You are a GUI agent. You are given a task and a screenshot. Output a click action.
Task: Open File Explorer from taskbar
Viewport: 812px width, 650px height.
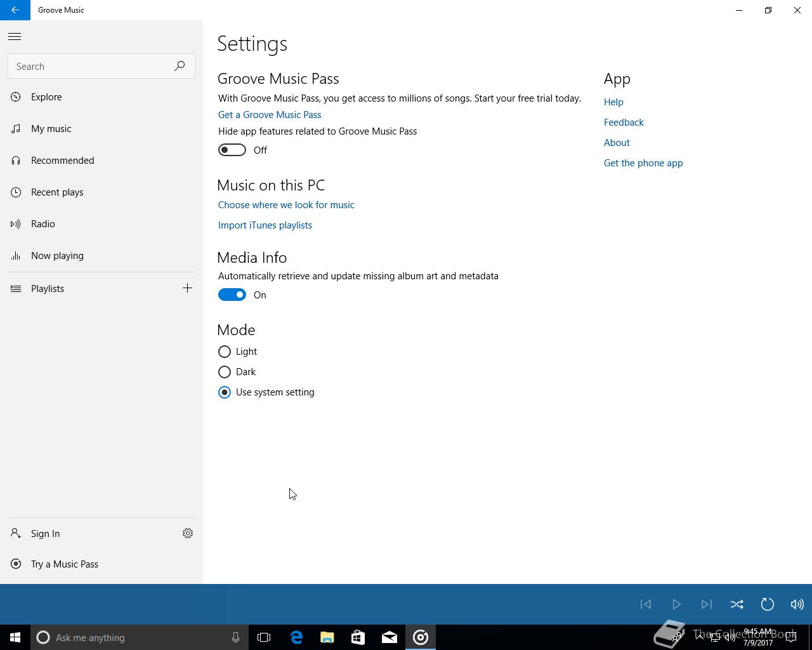point(327,637)
